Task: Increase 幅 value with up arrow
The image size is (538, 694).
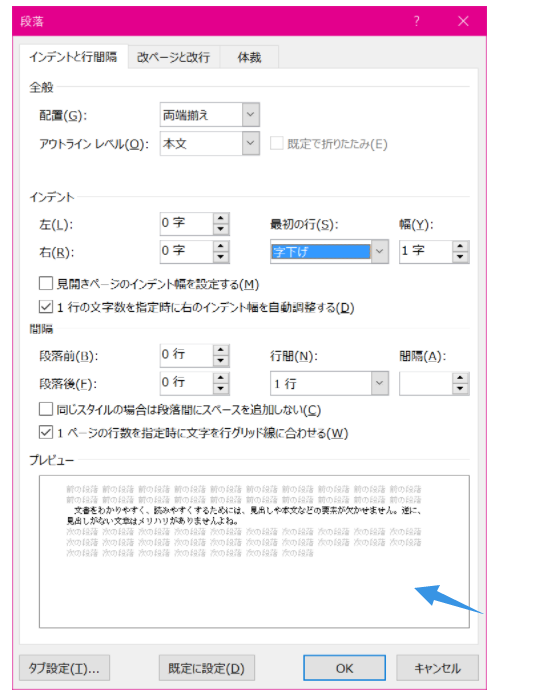Action: tap(461, 247)
